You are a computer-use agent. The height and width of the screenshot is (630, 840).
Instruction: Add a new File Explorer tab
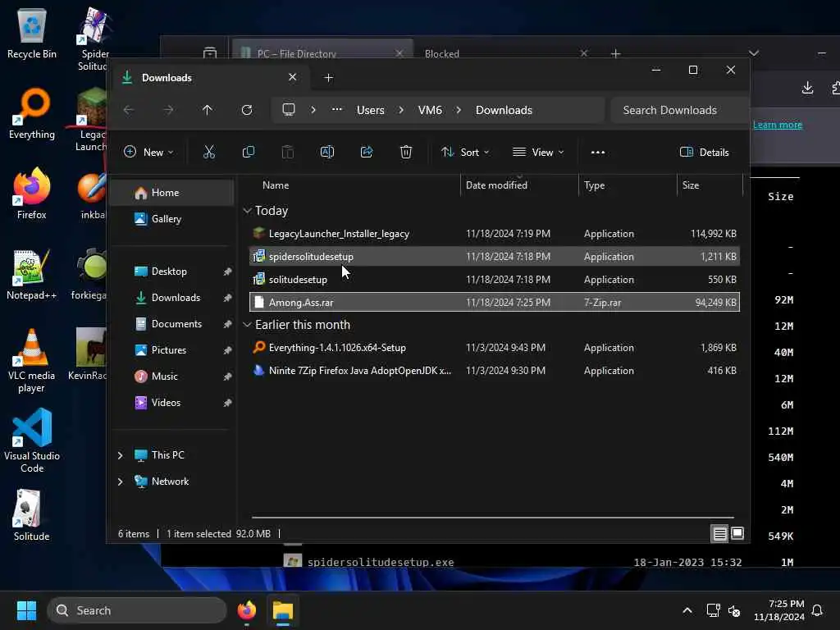click(328, 78)
